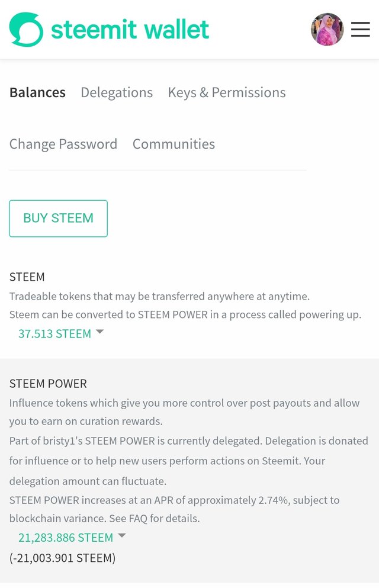This screenshot has width=379, height=588.
Task: Select the Balances tab
Action: tap(37, 92)
